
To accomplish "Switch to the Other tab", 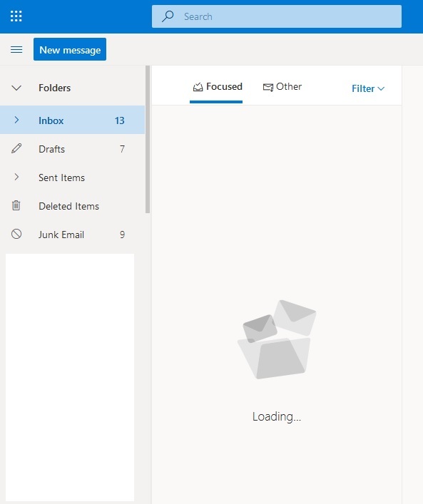I will 282,87.
